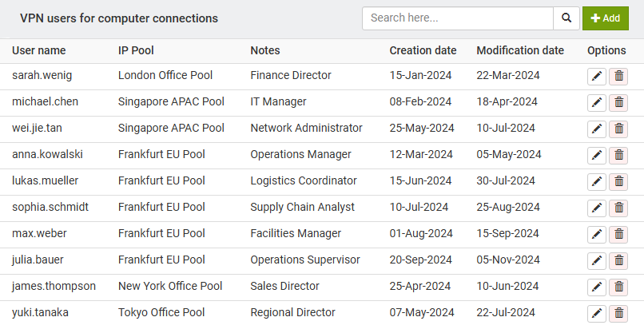Open edit for anna.kowalski row
Screen dimensions: 644x329
(596, 156)
